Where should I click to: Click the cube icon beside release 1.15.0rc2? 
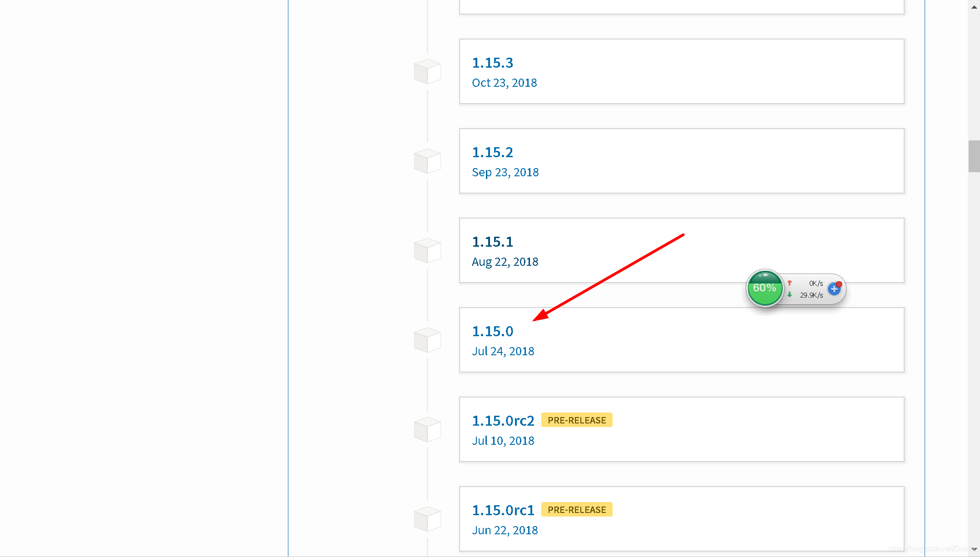[x=427, y=430]
